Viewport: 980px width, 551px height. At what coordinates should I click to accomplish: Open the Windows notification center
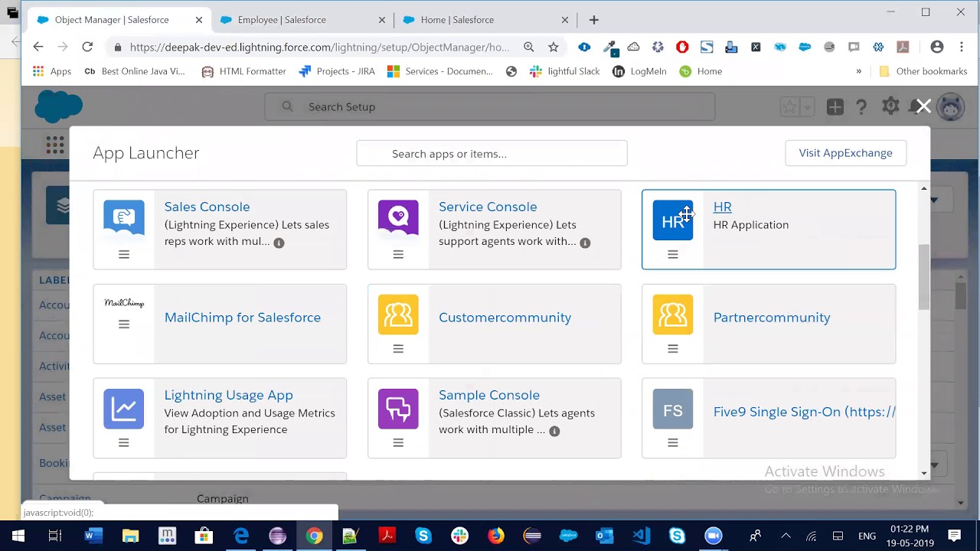pyautogui.click(x=954, y=536)
